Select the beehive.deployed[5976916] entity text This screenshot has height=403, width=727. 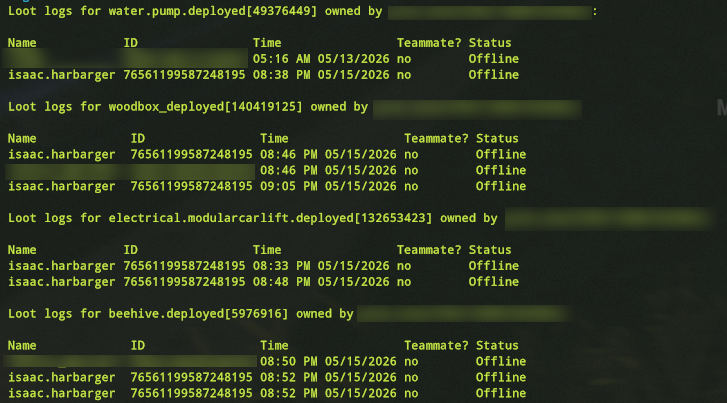[198, 314]
